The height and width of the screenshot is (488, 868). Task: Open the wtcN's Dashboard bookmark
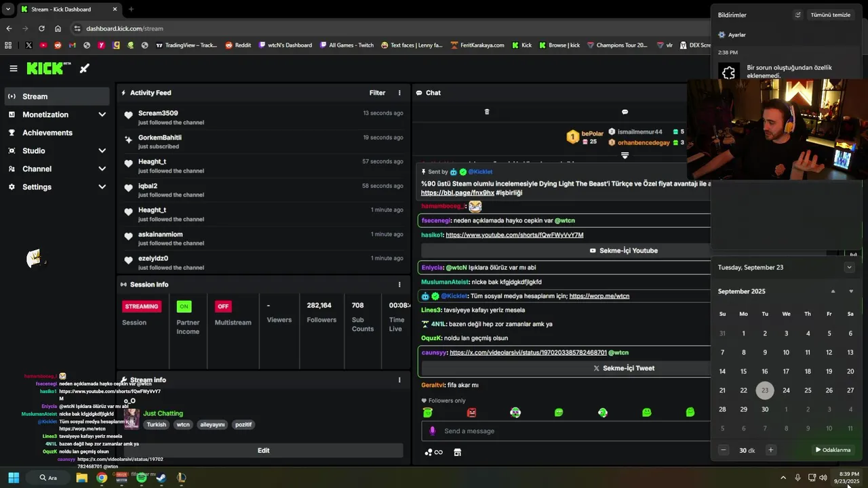285,45
